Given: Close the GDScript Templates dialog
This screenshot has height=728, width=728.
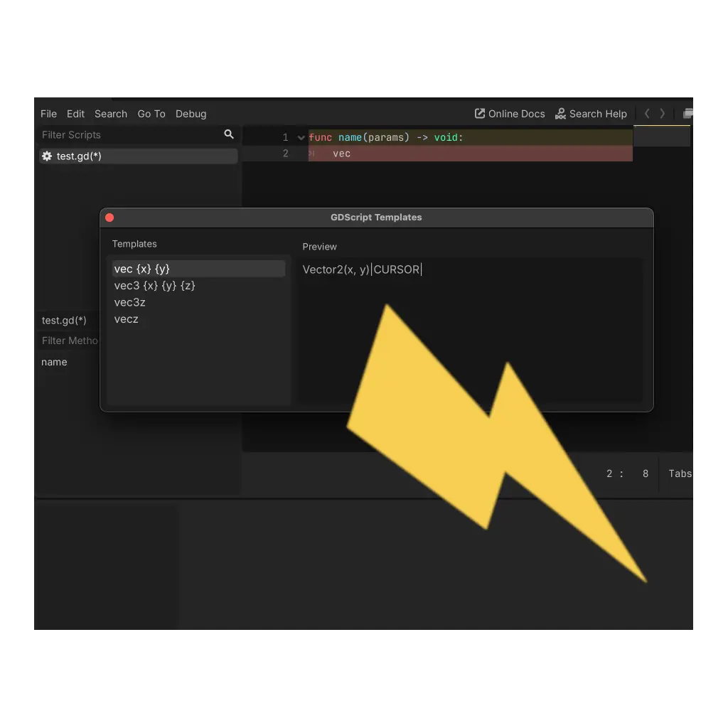Looking at the screenshot, I should [x=109, y=218].
